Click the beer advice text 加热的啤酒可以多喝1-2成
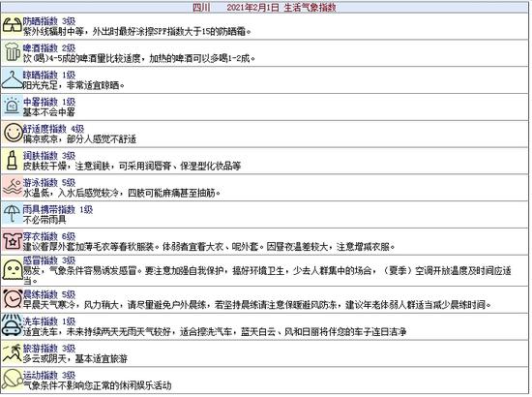532x397 pixels. 202,58
